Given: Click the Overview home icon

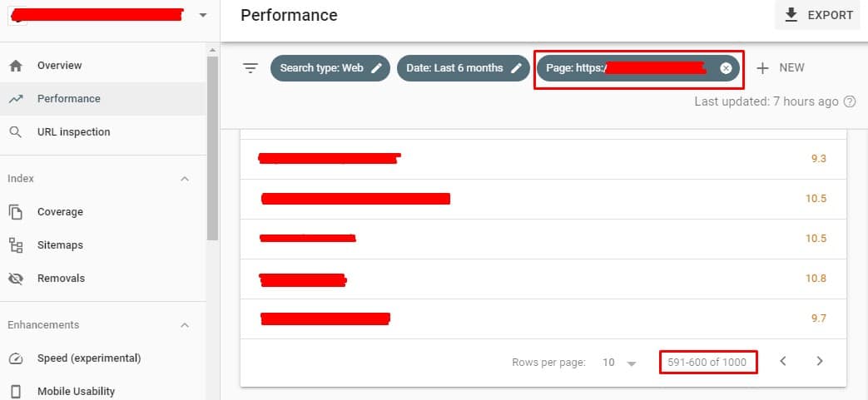Looking at the screenshot, I should [16, 66].
